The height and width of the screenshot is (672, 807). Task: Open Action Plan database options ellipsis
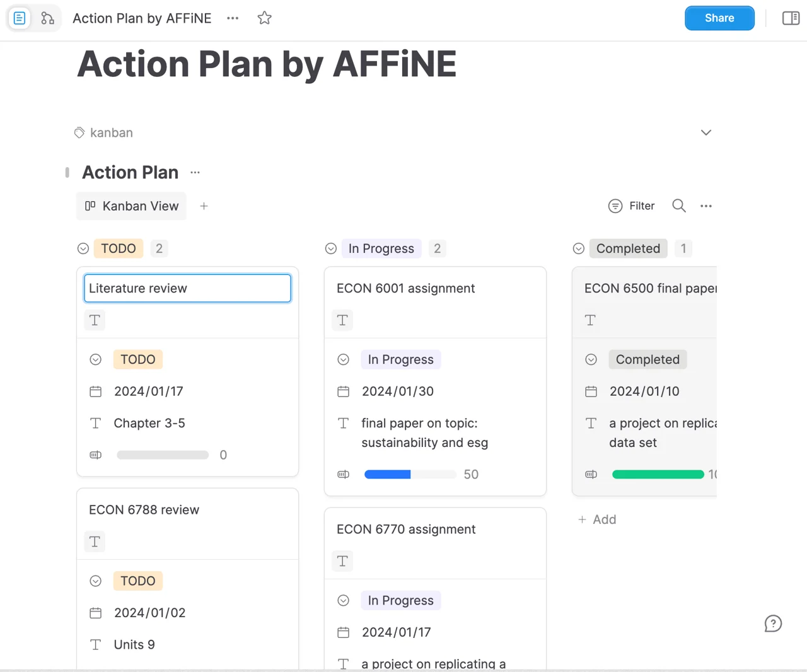click(195, 173)
